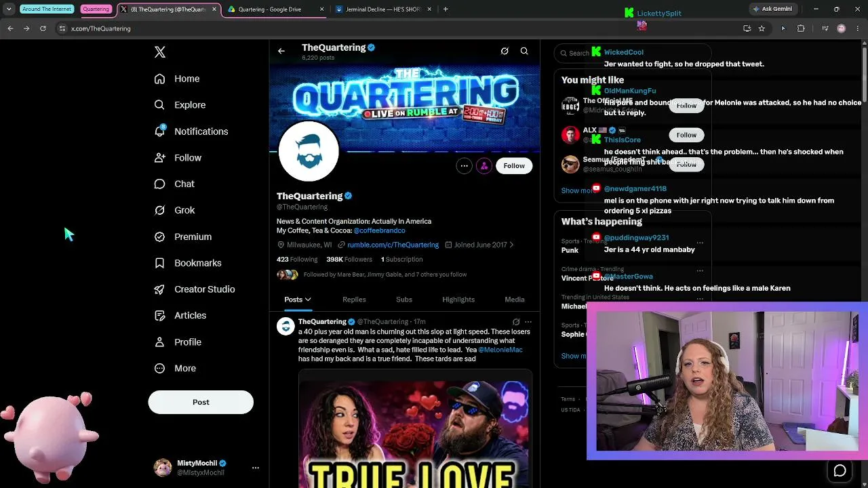This screenshot has height=488, width=868.
Task: Go back using the profile header arrow
Action: (x=281, y=51)
